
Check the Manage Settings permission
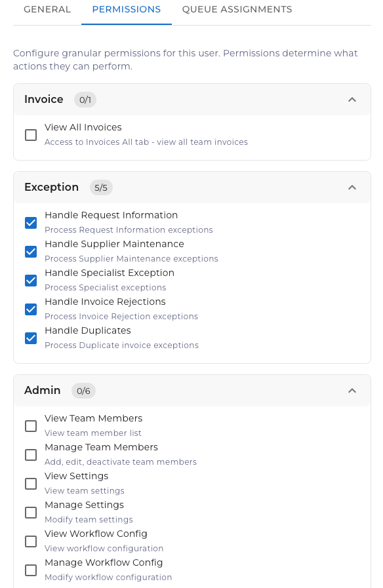coord(30,513)
